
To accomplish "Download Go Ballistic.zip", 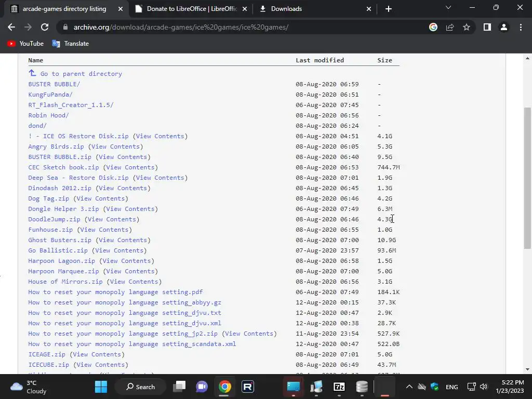I will 58,250.
